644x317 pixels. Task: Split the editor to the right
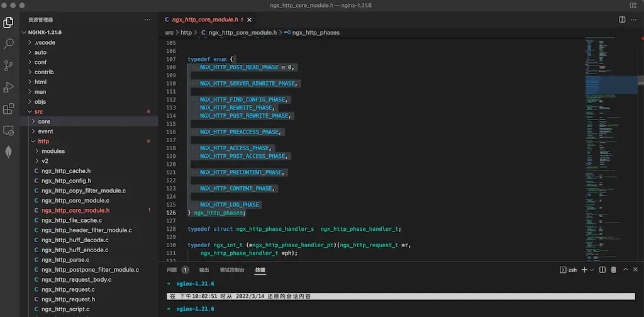pos(622,19)
